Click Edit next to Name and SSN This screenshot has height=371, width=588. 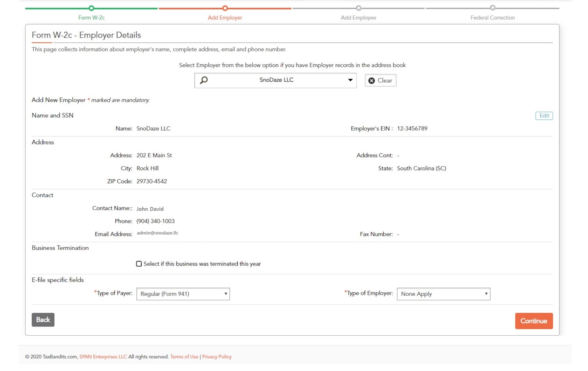pyautogui.click(x=544, y=116)
